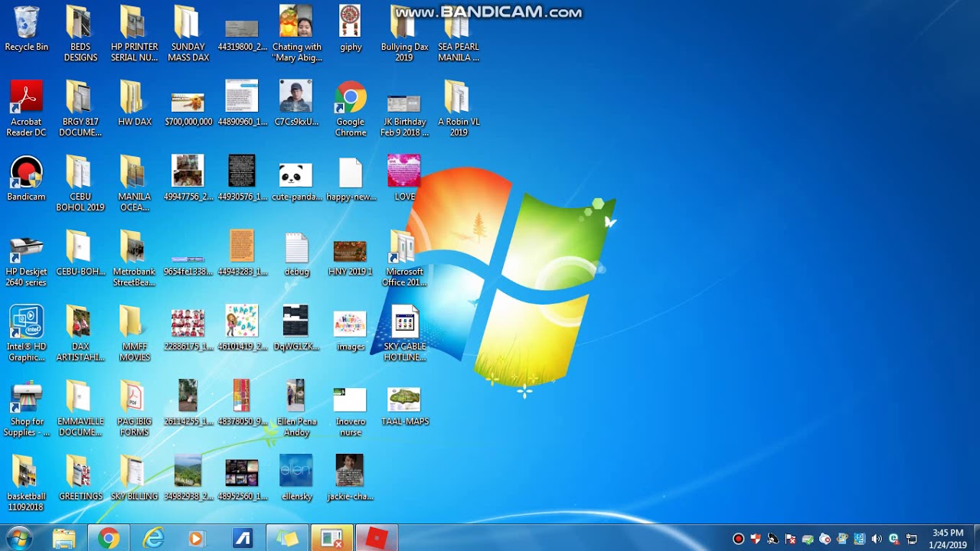Screen dimensions: 980x551
Task: Open HP Deskjet 2640 series shortcut
Action: (26, 259)
